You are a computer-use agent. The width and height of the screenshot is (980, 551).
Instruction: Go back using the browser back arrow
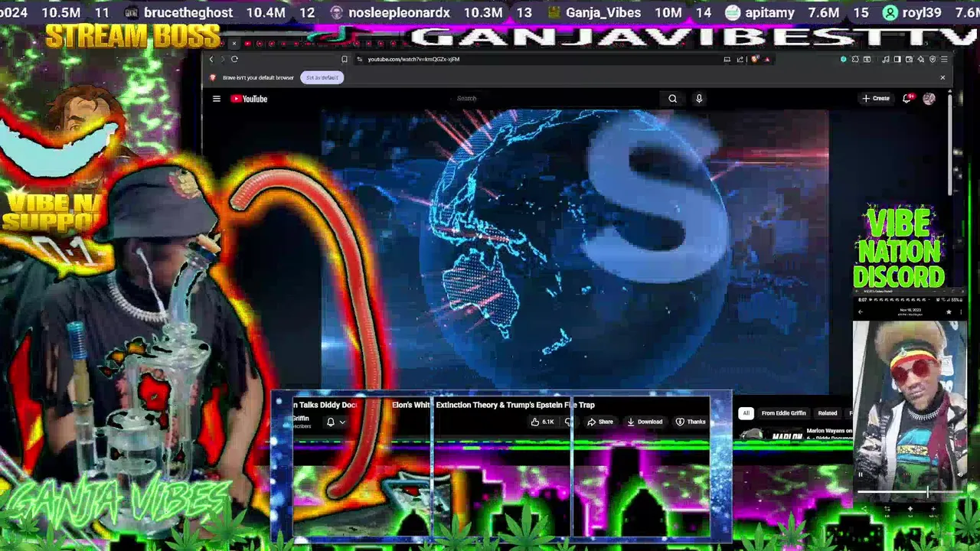click(x=211, y=59)
